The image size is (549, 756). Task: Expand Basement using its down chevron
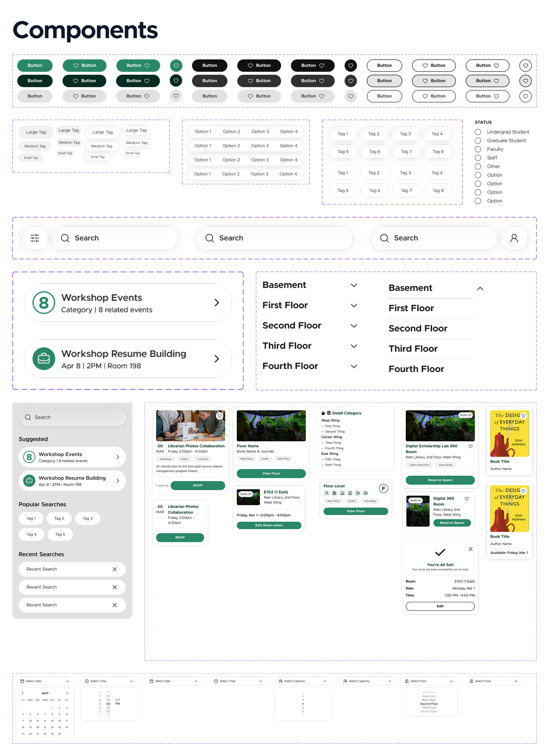[354, 285]
